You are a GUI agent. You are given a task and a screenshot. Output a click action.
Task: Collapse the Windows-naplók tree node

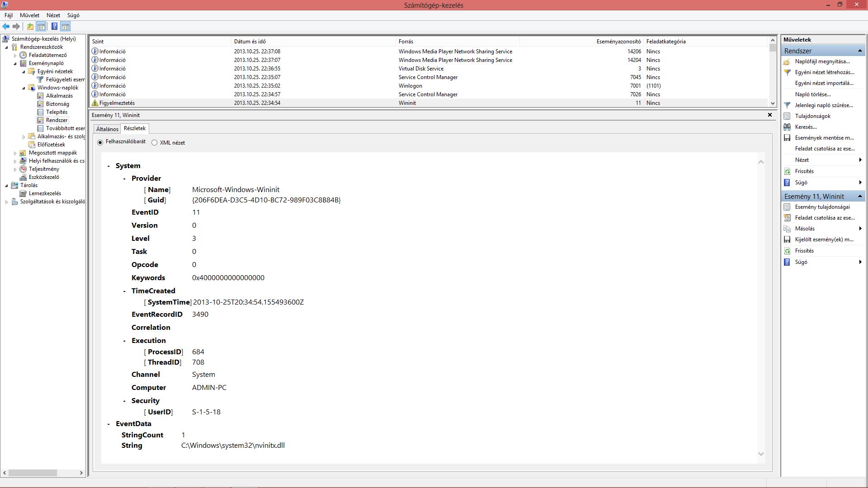24,88
